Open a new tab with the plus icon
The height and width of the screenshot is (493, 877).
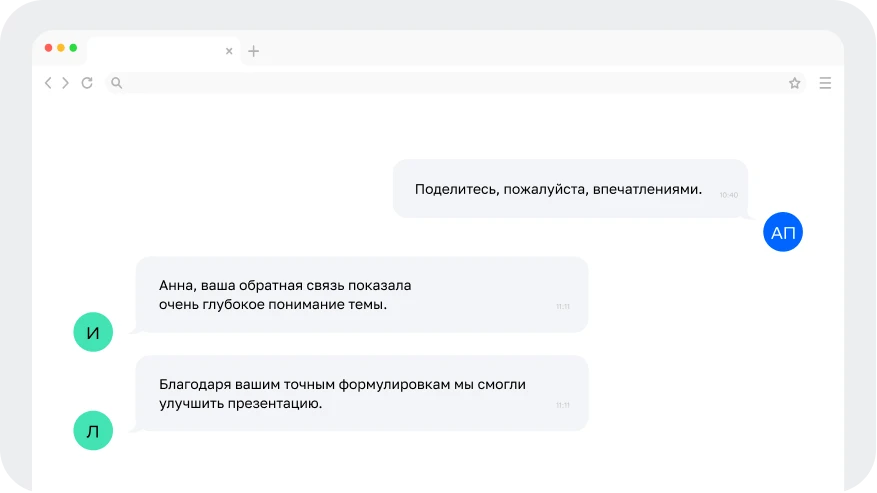tap(253, 51)
